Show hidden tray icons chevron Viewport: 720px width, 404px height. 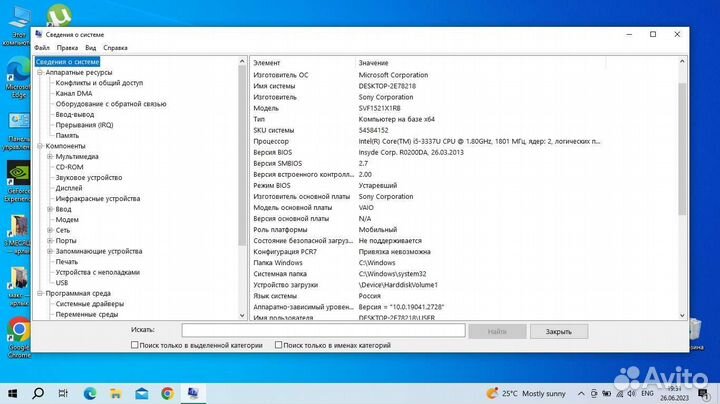tap(581, 393)
